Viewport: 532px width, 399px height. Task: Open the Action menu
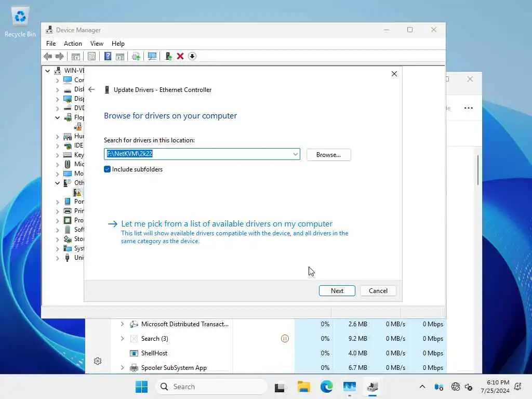pos(73,44)
